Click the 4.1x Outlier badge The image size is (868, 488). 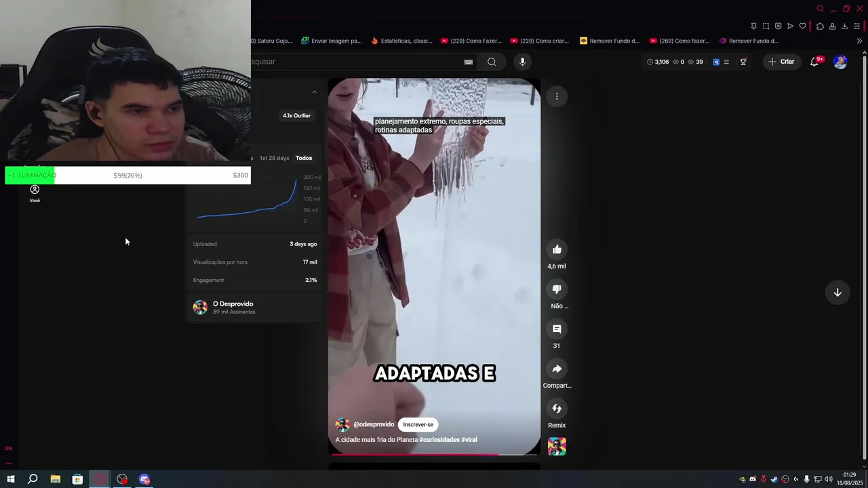click(x=296, y=116)
